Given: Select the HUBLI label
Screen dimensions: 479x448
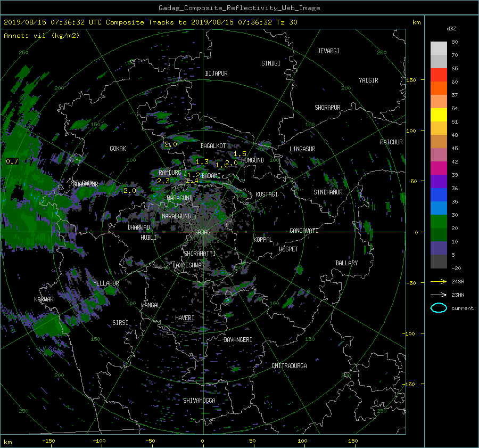Looking at the screenshot, I should click(148, 238).
